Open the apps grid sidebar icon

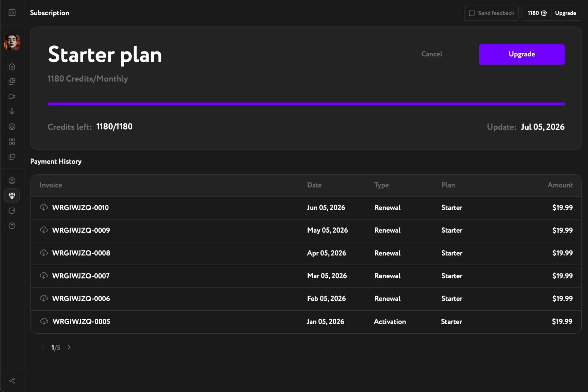coord(12,142)
